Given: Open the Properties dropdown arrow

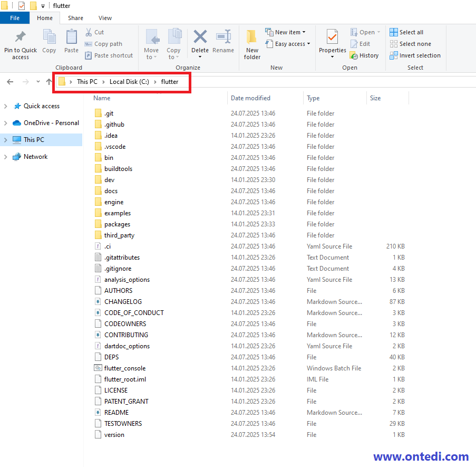Looking at the screenshot, I should click(332, 57).
